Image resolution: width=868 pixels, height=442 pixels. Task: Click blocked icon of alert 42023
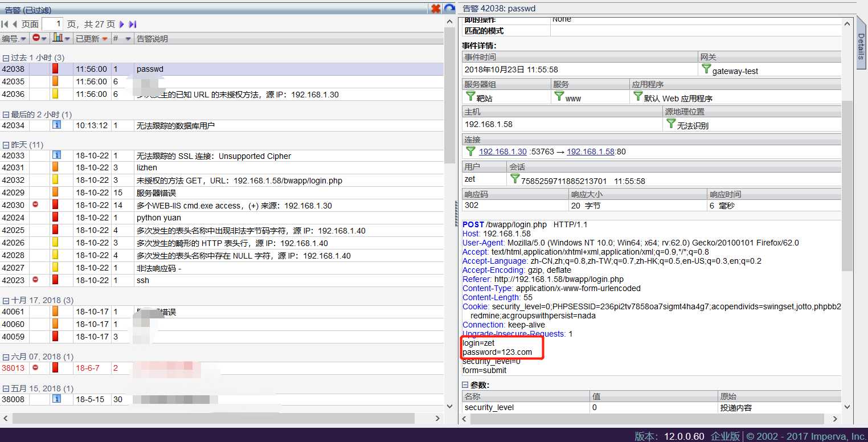(35, 279)
